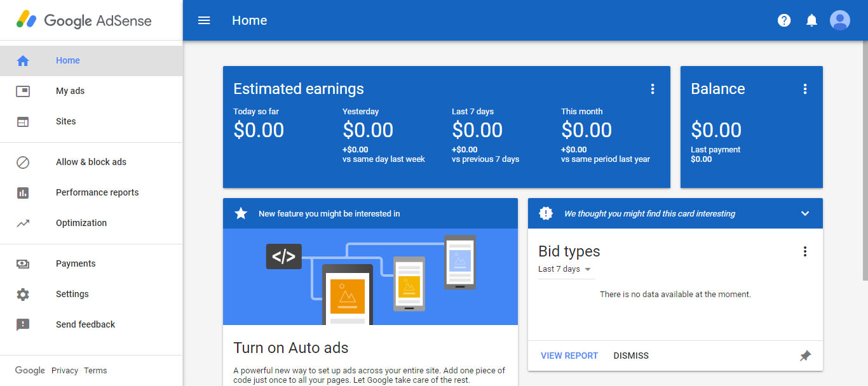
Task: Dismiss the Bid types card
Action: tap(631, 356)
